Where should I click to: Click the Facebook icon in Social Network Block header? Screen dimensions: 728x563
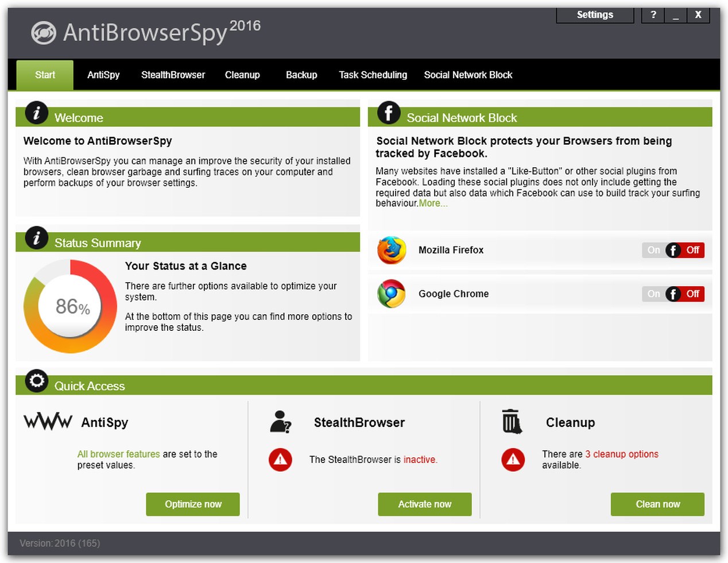coord(389,113)
